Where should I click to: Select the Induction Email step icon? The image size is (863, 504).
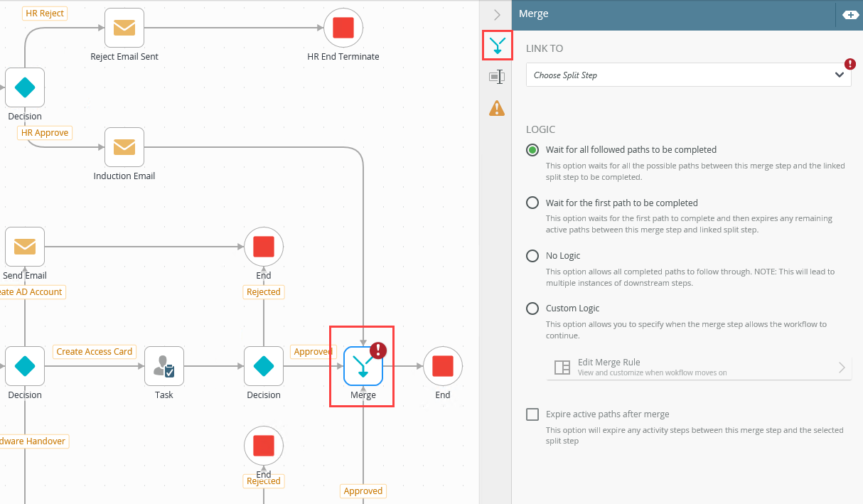[x=124, y=147]
